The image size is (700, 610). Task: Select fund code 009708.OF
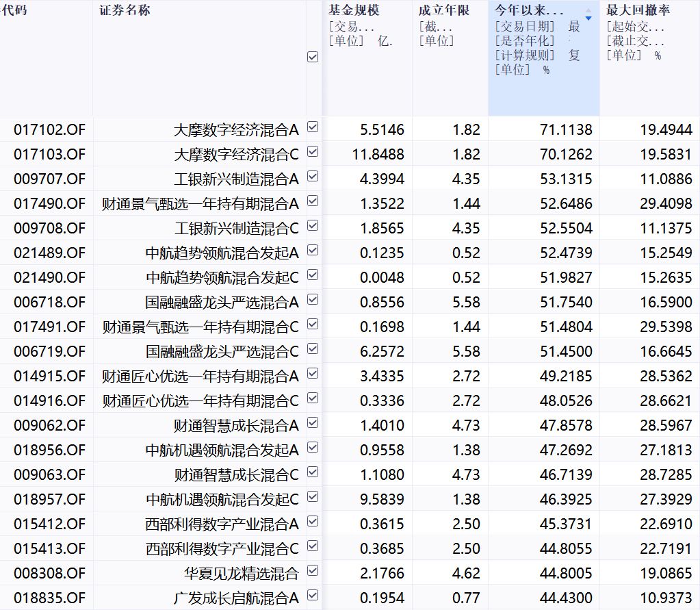[49, 228]
